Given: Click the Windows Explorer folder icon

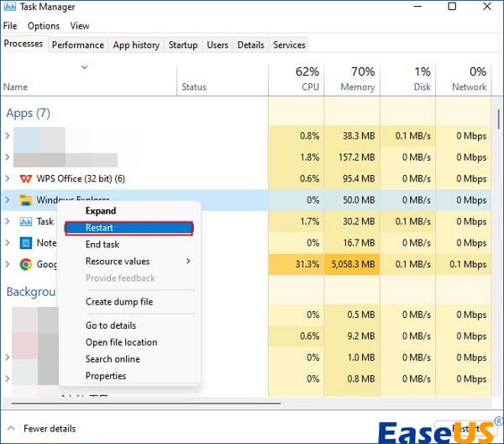Looking at the screenshot, I should [26, 200].
